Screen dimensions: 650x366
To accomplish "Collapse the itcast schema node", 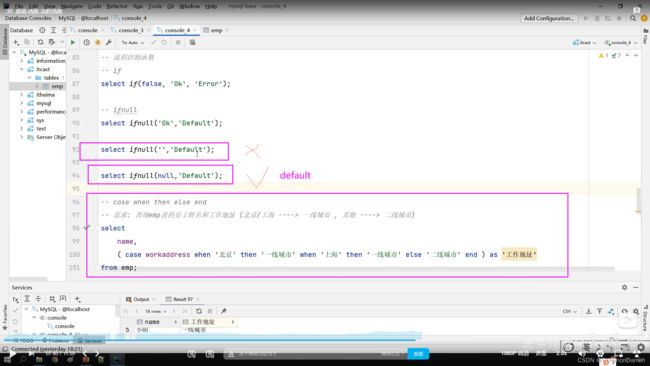I will click(x=22, y=69).
